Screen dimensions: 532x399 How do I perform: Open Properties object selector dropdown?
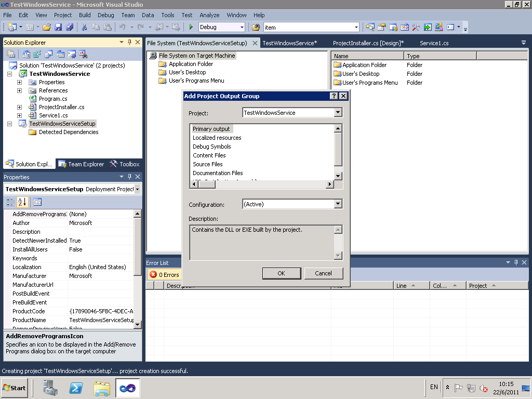pyautogui.click(x=137, y=189)
